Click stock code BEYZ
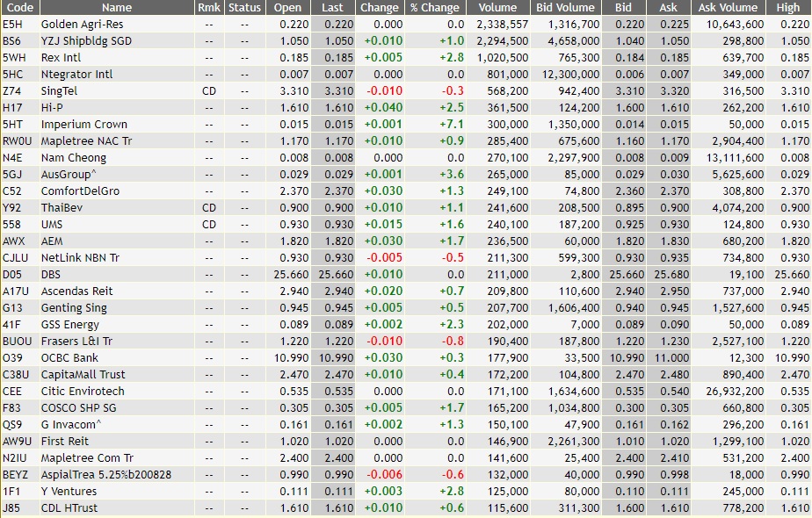Screen dimensions: 812x518 pos(16,474)
